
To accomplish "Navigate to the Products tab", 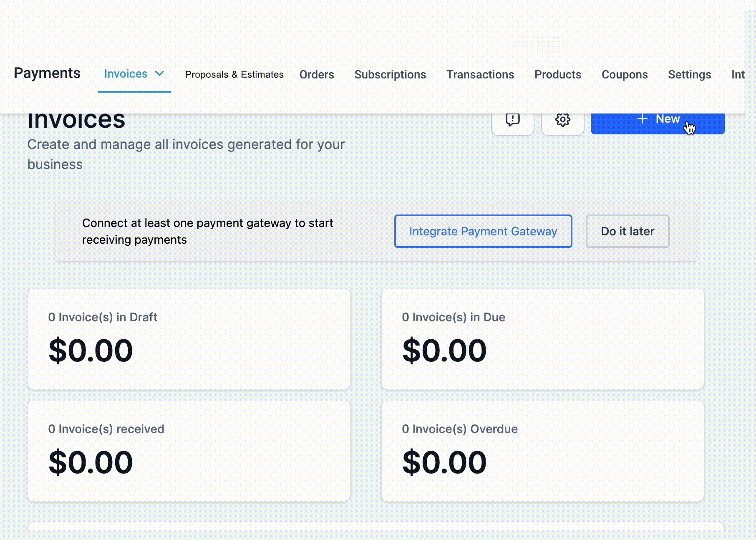I will click(557, 75).
